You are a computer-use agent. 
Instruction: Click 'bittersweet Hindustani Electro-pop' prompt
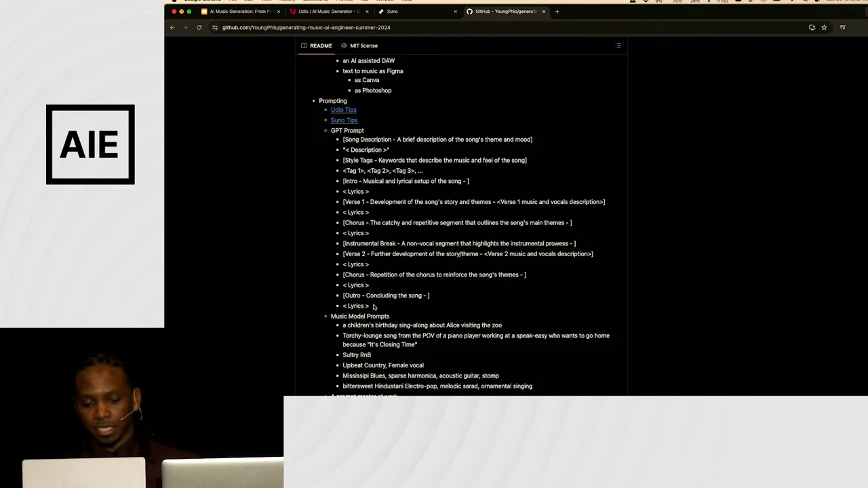[x=437, y=386]
